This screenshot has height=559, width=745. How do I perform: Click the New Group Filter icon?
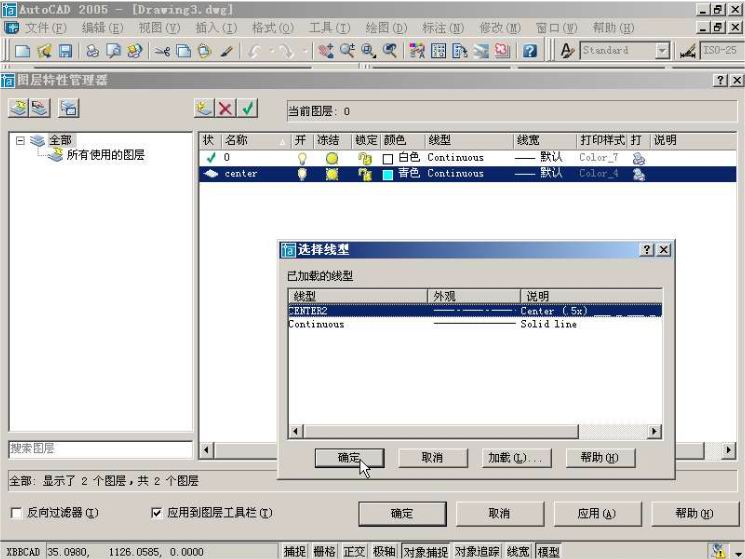click(40, 108)
